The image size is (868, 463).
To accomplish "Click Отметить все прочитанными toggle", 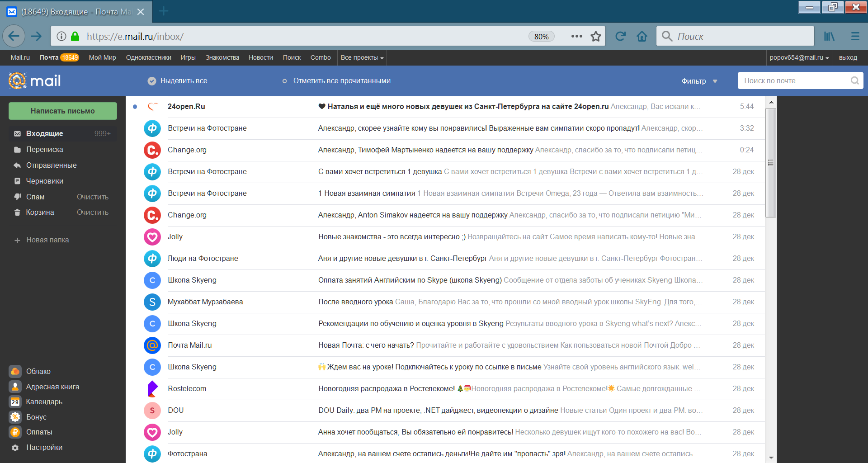I will tap(284, 81).
